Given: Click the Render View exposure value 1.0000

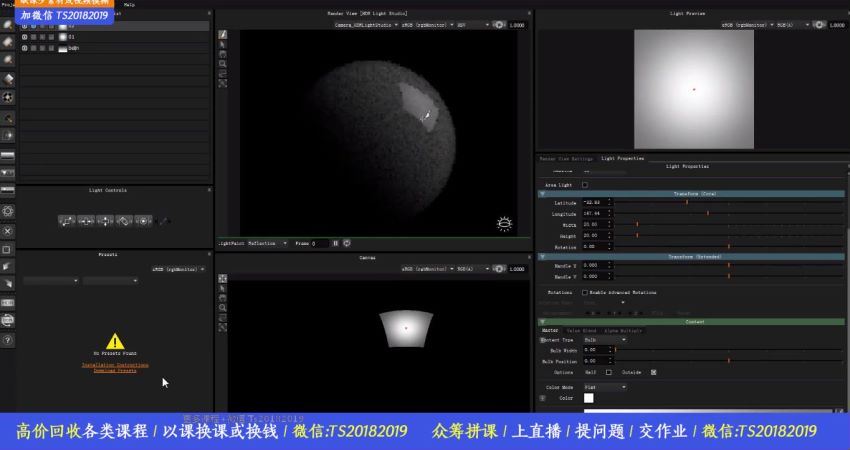Looking at the screenshot, I should tap(517, 25).
